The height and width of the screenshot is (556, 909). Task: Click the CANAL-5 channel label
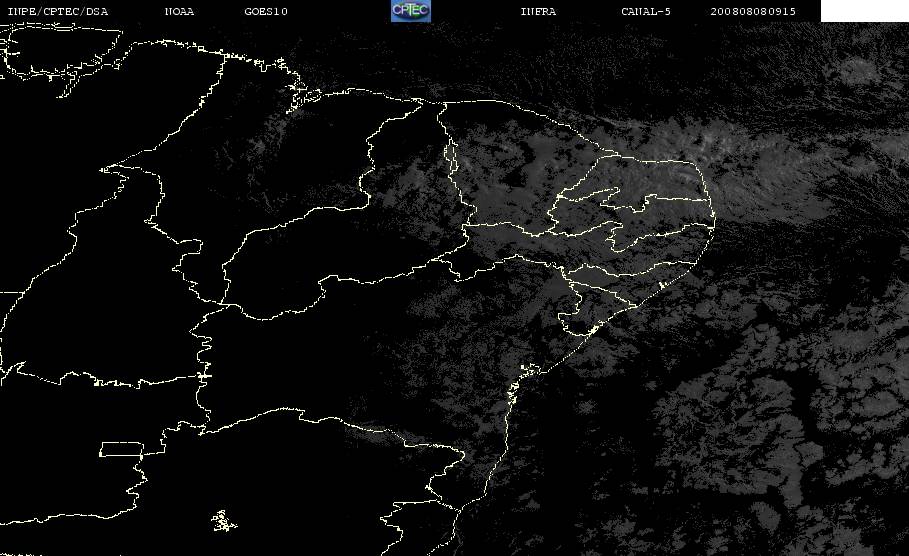pos(646,12)
